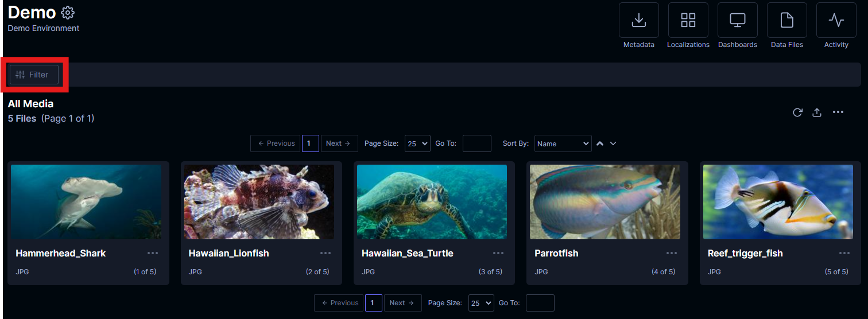
Task: Sort ascending with up chevron
Action: 600,143
